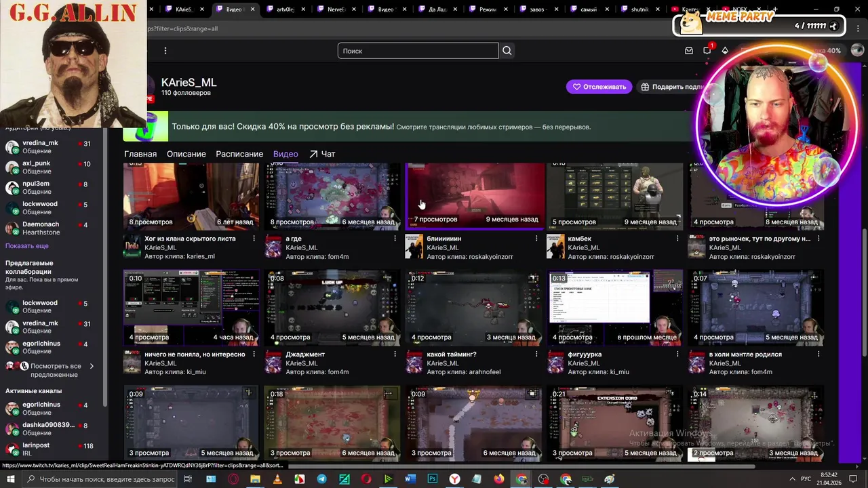Open options menu for clip 'камбек'

(677, 239)
